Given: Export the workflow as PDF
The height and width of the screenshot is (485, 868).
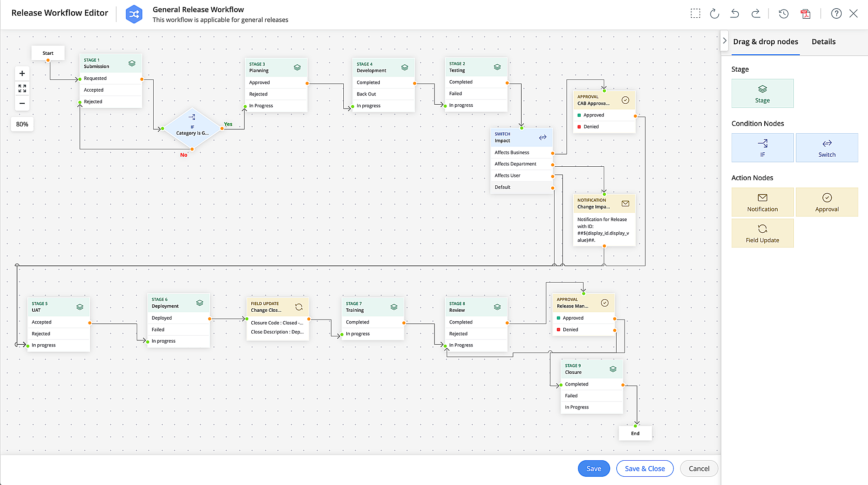Looking at the screenshot, I should tap(806, 13).
